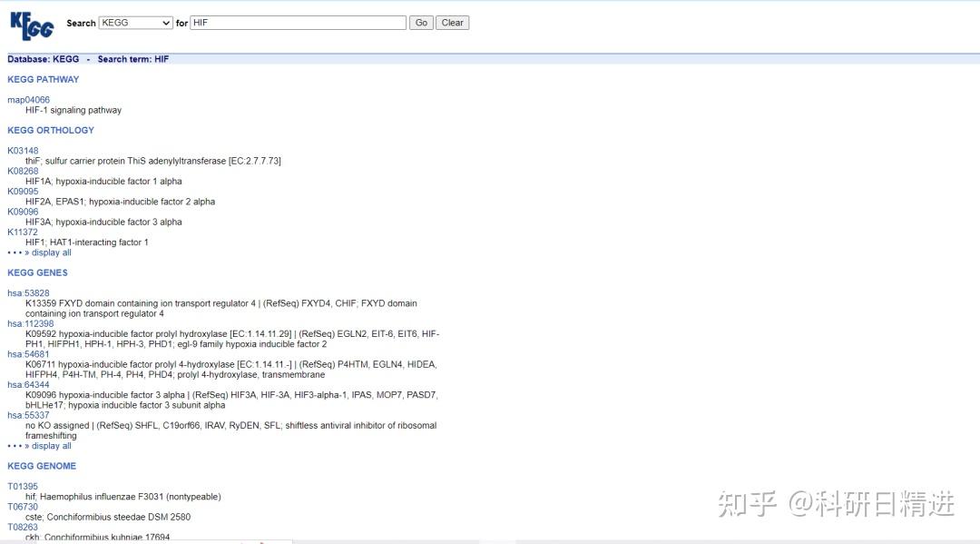Viewport: 980px width, 544px height.
Task: Click text 'Haemophilus influenzae F3031 (nontypeable)'
Action: coord(131,497)
